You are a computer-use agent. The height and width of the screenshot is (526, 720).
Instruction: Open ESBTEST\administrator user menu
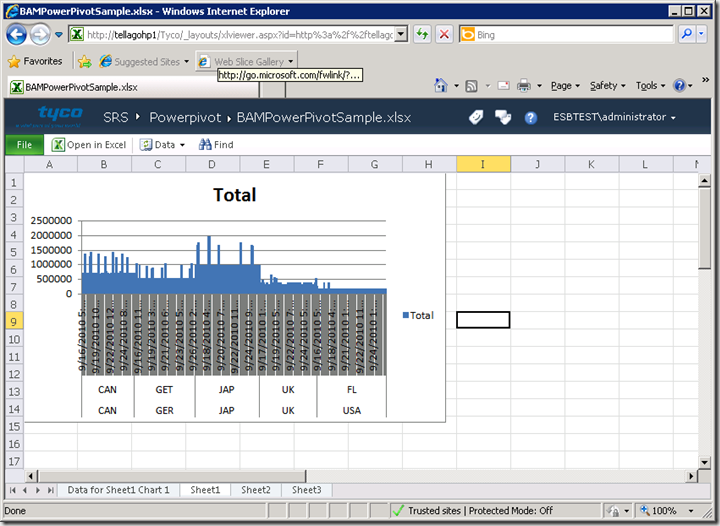tap(614, 118)
